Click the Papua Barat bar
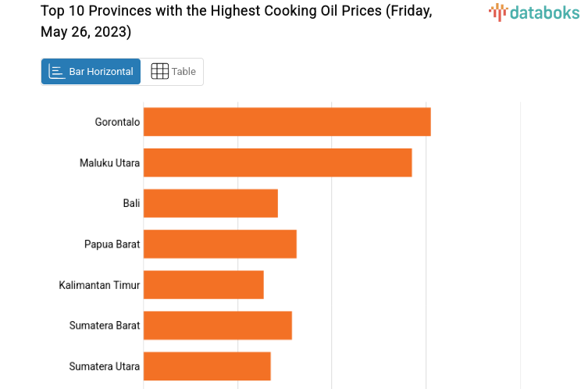This screenshot has width=588, height=389. point(220,244)
